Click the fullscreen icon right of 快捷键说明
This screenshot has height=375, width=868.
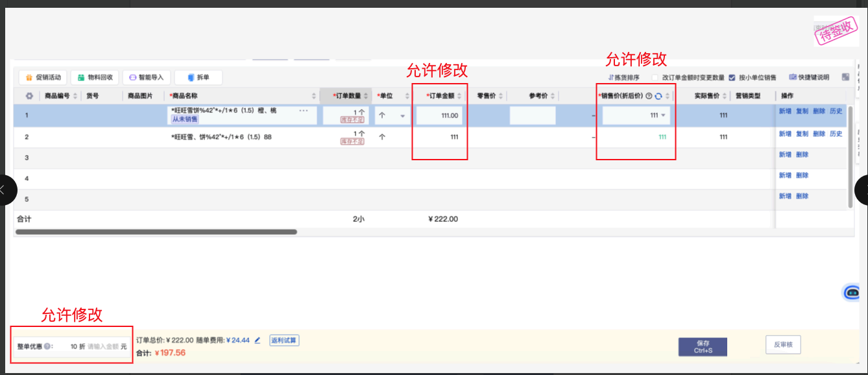point(845,77)
